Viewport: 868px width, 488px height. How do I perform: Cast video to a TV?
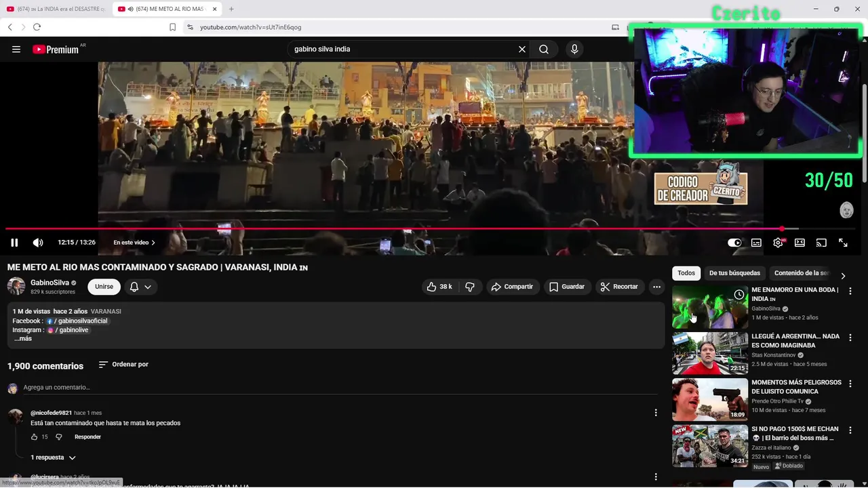821,243
